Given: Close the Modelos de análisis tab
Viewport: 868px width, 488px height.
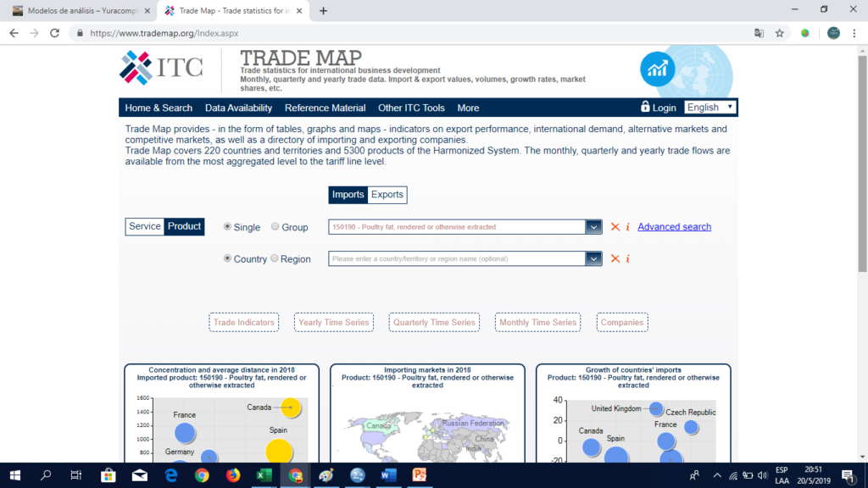Looking at the screenshot, I should click(147, 10).
